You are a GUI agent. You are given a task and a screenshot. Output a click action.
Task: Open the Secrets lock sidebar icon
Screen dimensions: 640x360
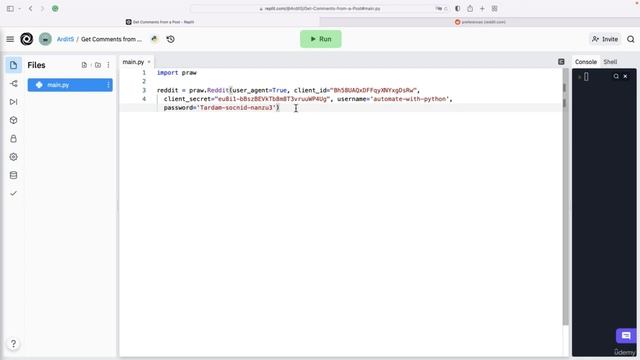click(x=13, y=139)
